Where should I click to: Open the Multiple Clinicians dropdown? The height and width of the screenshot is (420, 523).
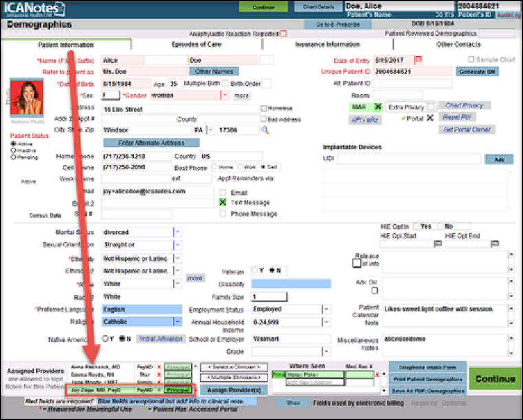coord(234,377)
